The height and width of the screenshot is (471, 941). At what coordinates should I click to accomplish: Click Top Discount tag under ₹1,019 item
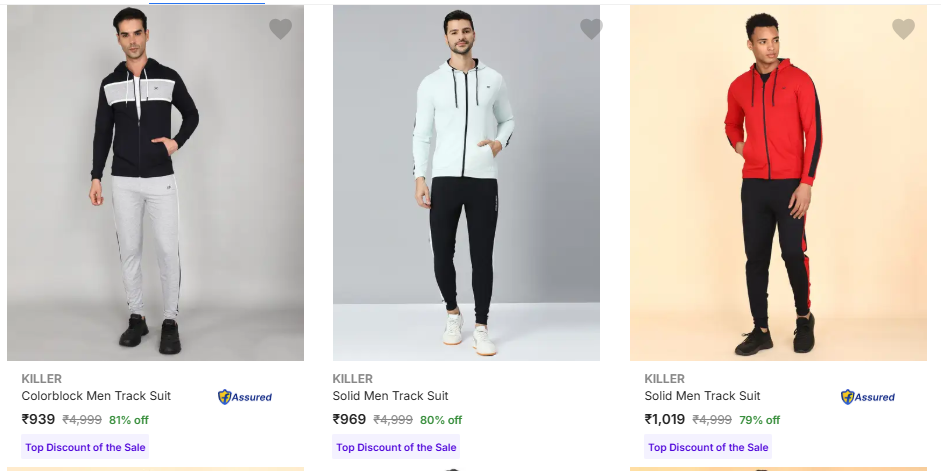pos(708,447)
